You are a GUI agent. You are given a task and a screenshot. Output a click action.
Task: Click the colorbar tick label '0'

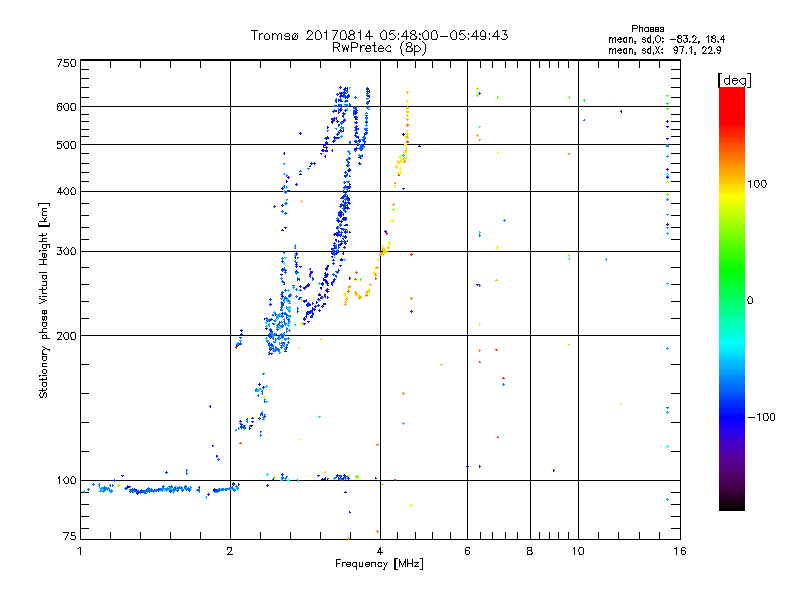[750, 301]
